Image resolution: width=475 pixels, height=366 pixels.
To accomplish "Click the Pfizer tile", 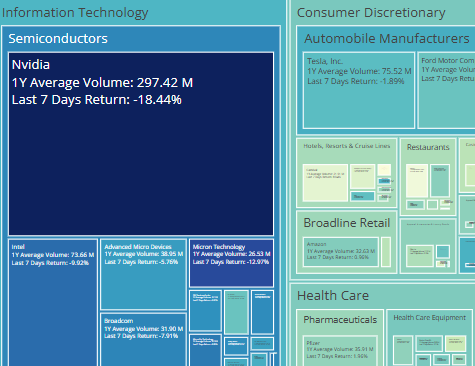I will (x=340, y=351).
